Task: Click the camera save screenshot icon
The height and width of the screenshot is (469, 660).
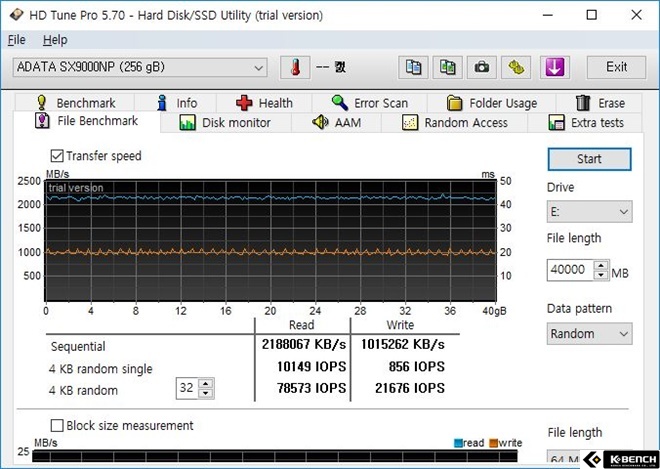Action: [482, 67]
